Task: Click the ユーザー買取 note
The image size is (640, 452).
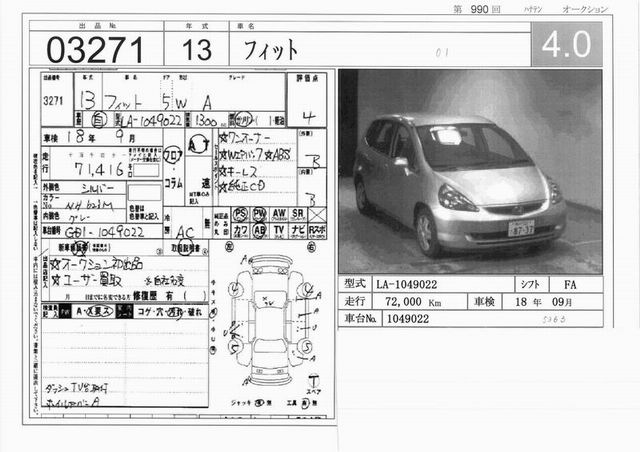Action: (x=87, y=280)
